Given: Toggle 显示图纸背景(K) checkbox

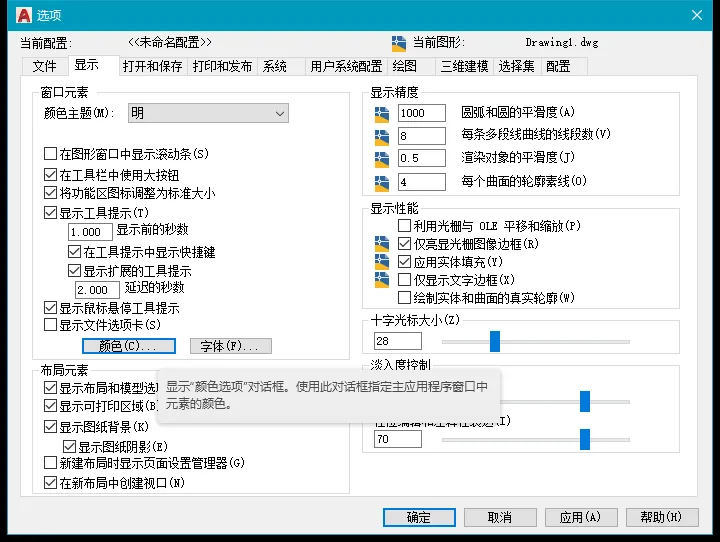Looking at the screenshot, I should [x=50, y=427].
